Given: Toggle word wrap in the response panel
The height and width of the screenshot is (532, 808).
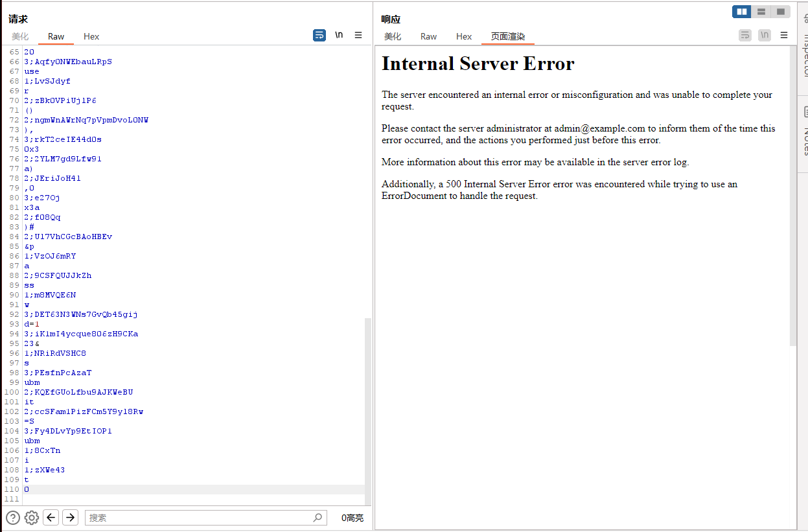Looking at the screenshot, I should click(x=745, y=36).
